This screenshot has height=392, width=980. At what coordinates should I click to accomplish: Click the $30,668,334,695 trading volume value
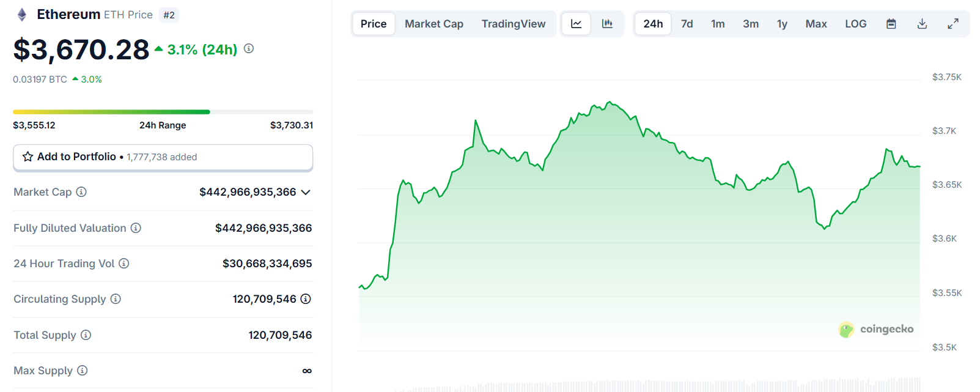click(x=267, y=264)
